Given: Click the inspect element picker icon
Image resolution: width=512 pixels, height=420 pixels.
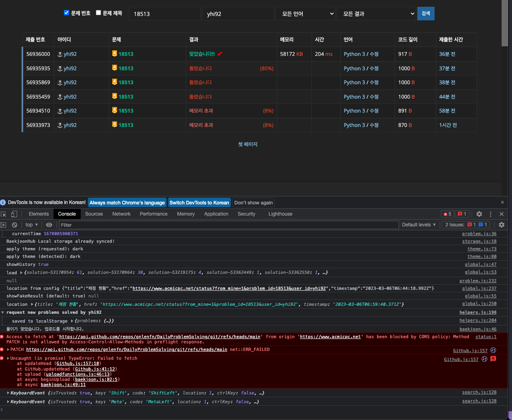Looking at the screenshot, I should coord(4,214).
